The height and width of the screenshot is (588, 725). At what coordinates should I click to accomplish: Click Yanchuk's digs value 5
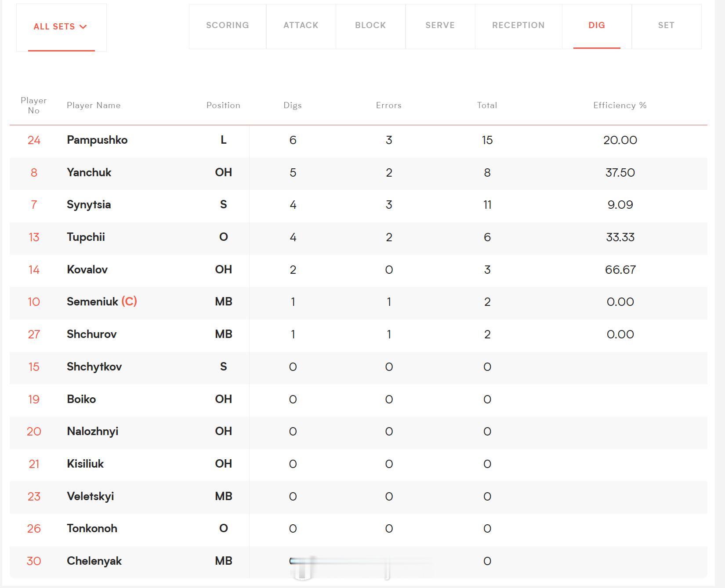point(293,173)
